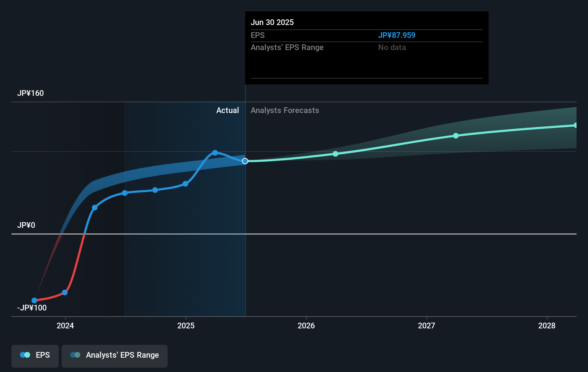Click the 'Analysts Forecasts' chart label
Image resolution: width=588 pixels, height=372 pixels.
point(285,110)
